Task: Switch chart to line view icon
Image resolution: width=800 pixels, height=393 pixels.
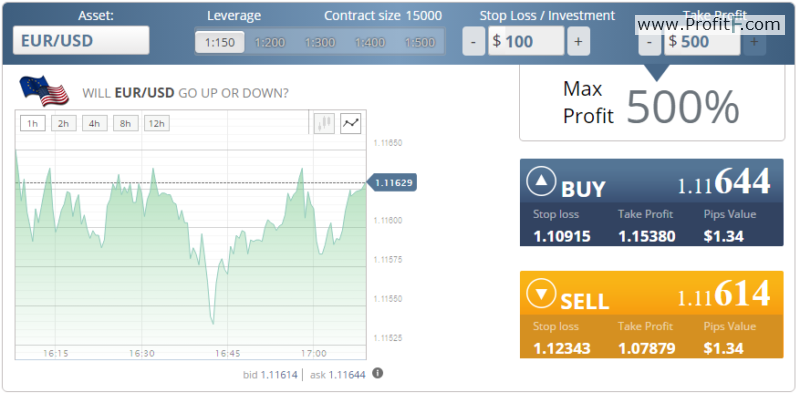Action: coord(351,123)
